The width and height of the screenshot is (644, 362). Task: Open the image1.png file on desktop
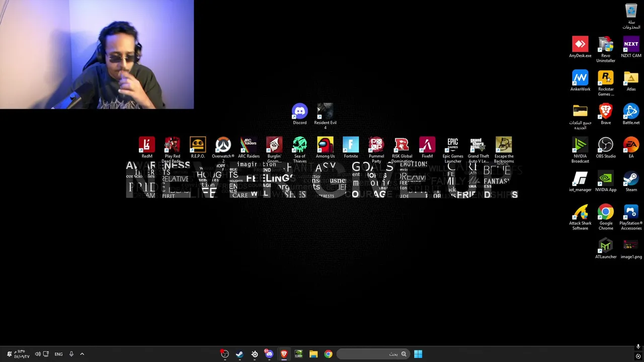click(x=631, y=248)
